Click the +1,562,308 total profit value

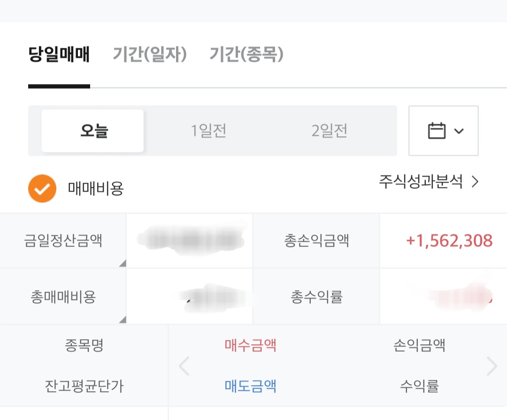click(449, 241)
